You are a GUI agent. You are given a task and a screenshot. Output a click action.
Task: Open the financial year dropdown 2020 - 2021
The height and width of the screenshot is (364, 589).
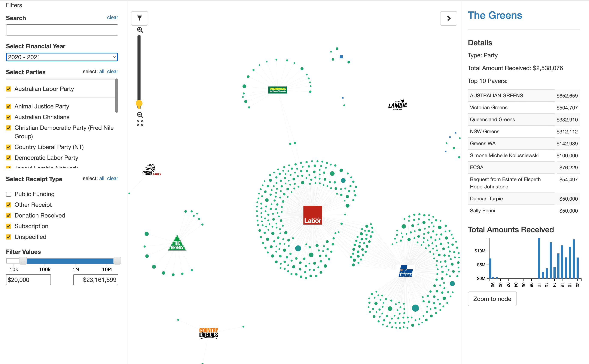coord(62,57)
